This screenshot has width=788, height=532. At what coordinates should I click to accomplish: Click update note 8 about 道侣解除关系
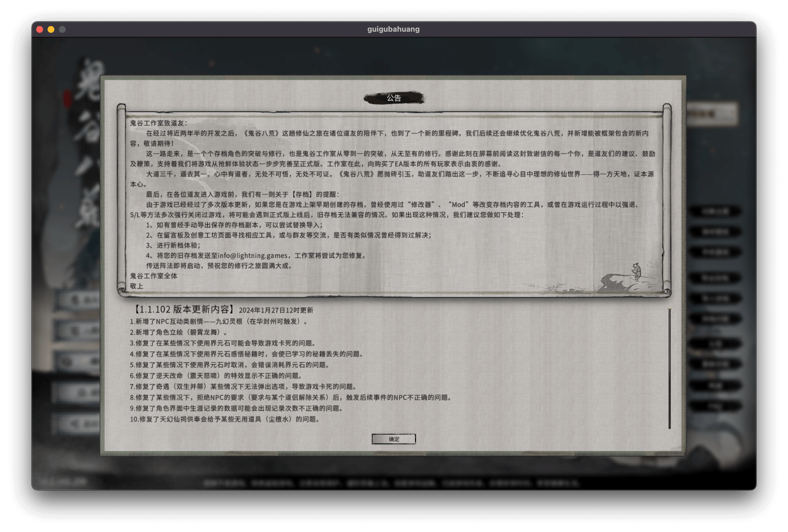(x=291, y=397)
